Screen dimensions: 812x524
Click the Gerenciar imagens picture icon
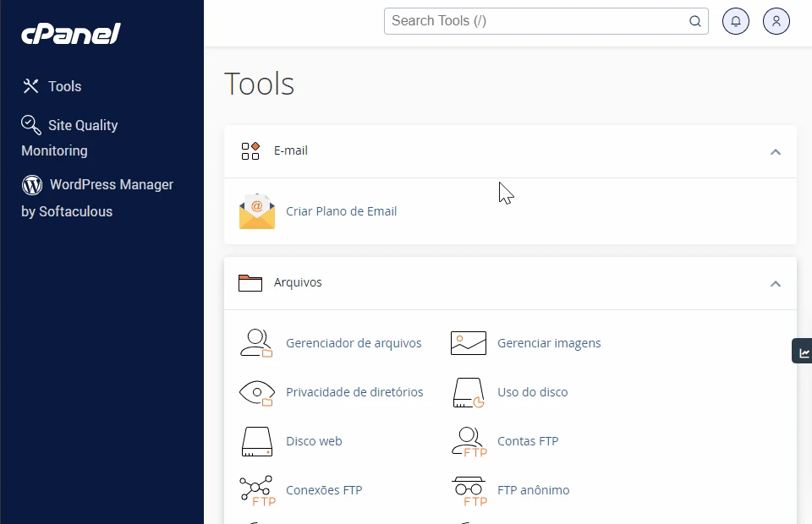point(468,343)
